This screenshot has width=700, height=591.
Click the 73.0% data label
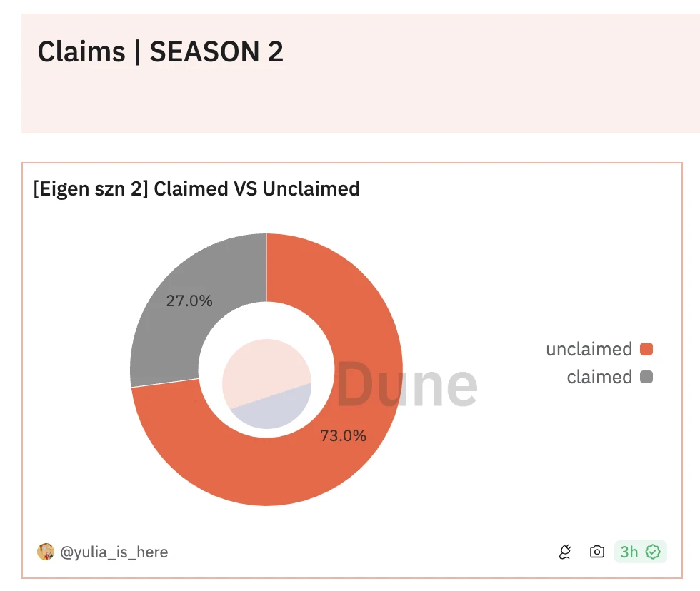point(343,435)
